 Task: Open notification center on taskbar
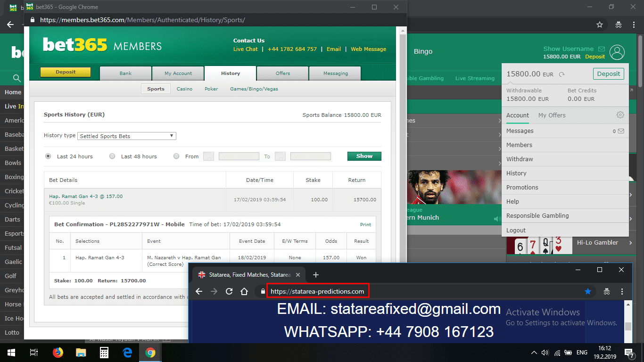tap(628, 352)
